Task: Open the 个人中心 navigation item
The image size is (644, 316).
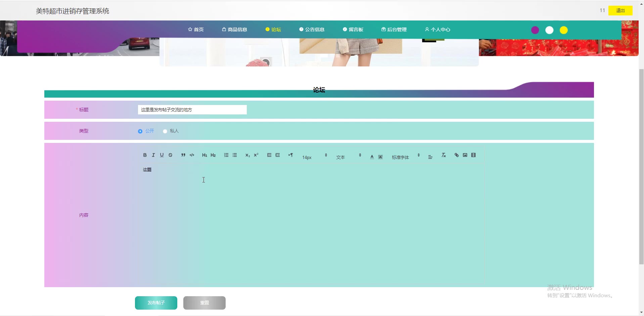Action: click(x=438, y=30)
